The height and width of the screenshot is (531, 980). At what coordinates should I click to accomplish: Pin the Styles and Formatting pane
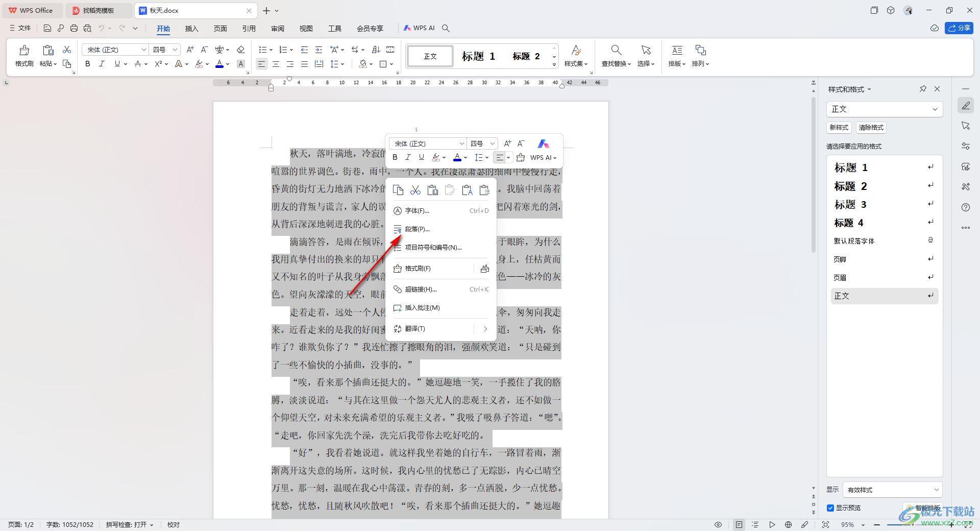(x=923, y=89)
